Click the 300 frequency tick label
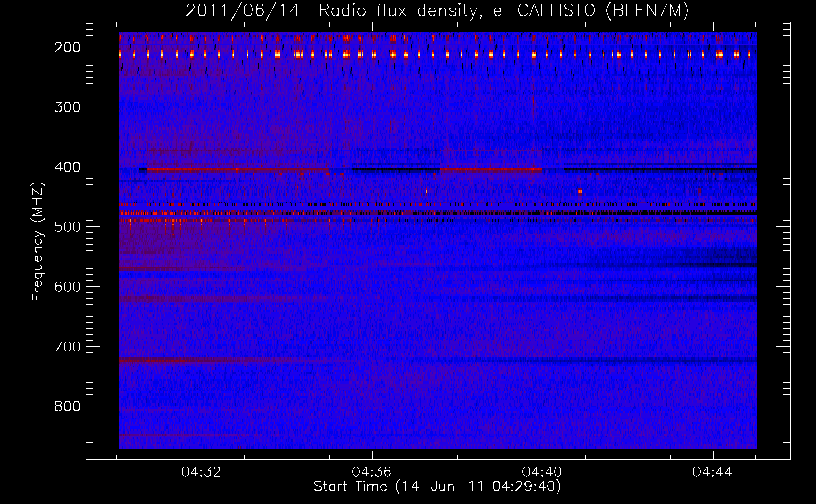Screen dimensions: 816x504 (x=68, y=107)
